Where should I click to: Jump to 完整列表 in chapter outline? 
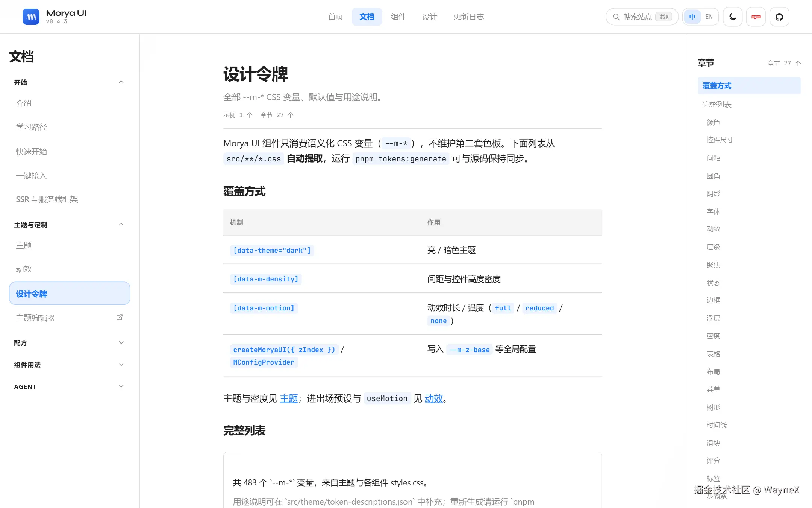[749, 104]
